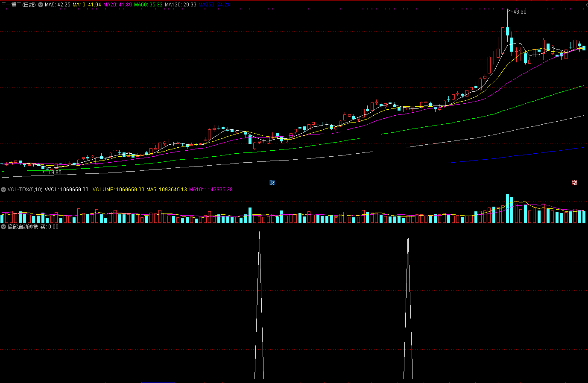Screen dimensions: 588x383
Task: Click the volume MA5: 1093645.13 value
Action: click(167, 190)
